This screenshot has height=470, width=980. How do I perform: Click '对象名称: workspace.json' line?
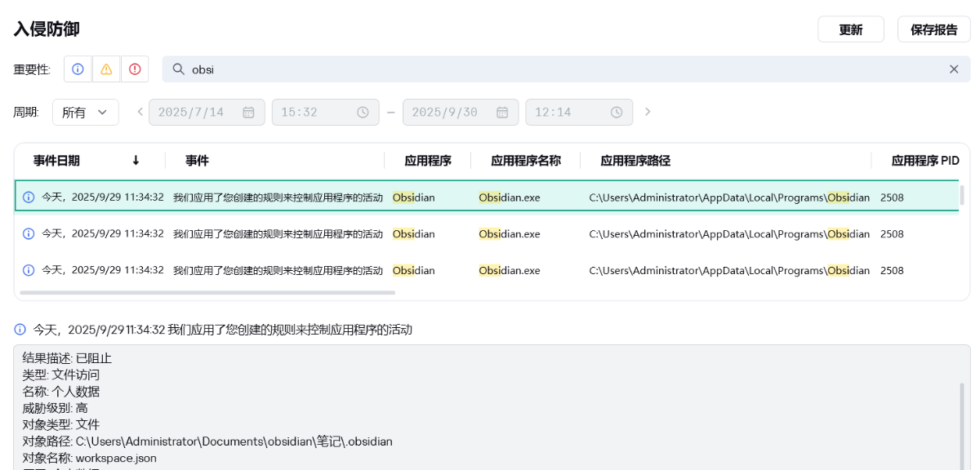[90, 458]
